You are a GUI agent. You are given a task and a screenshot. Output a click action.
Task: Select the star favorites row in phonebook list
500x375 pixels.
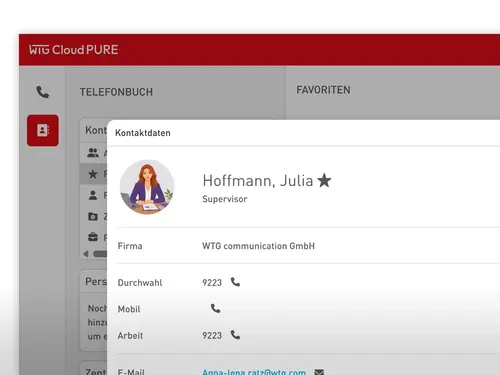pyautogui.click(x=93, y=174)
